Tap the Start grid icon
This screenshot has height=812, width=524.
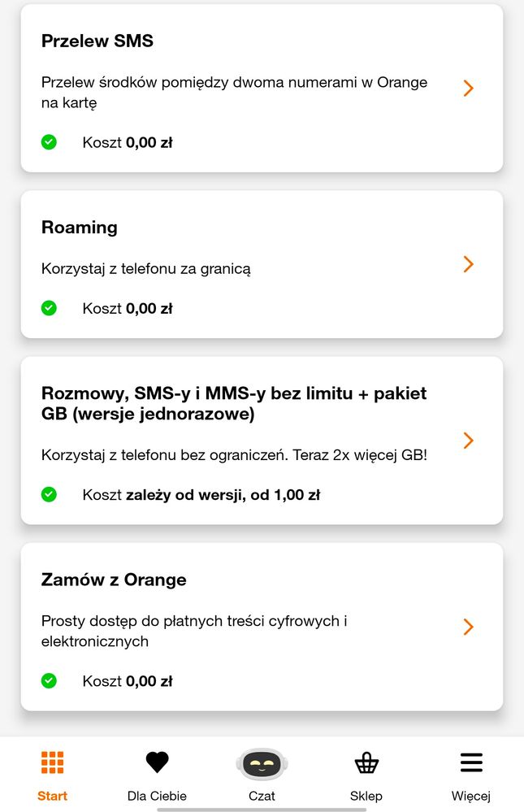(x=52, y=762)
